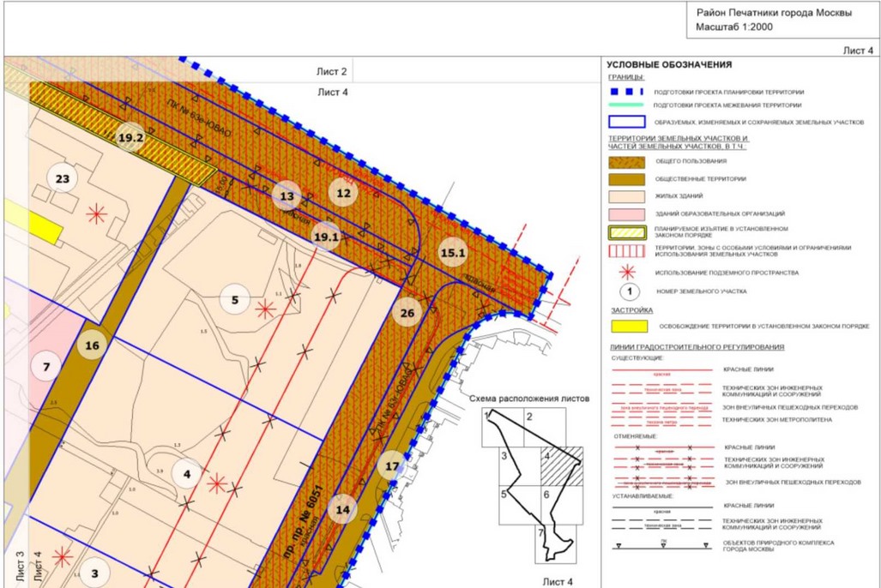Click the 'УСЛОВНЫЕ ОБОЗНАЧЕНИЯ' heading

point(669,64)
